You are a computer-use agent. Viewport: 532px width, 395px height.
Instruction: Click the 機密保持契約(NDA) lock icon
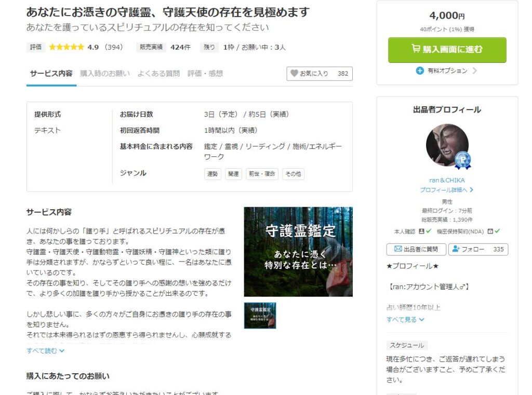click(x=490, y=231)
